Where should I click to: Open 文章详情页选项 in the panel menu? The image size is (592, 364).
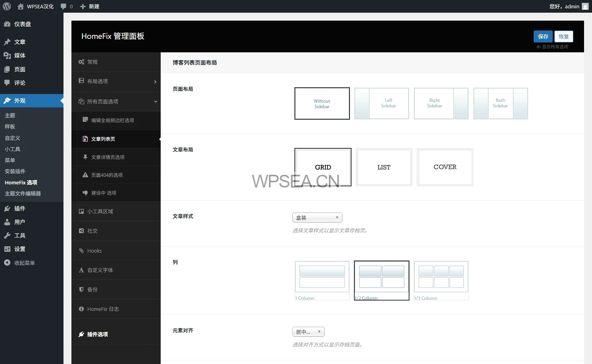tap(108, 157)
